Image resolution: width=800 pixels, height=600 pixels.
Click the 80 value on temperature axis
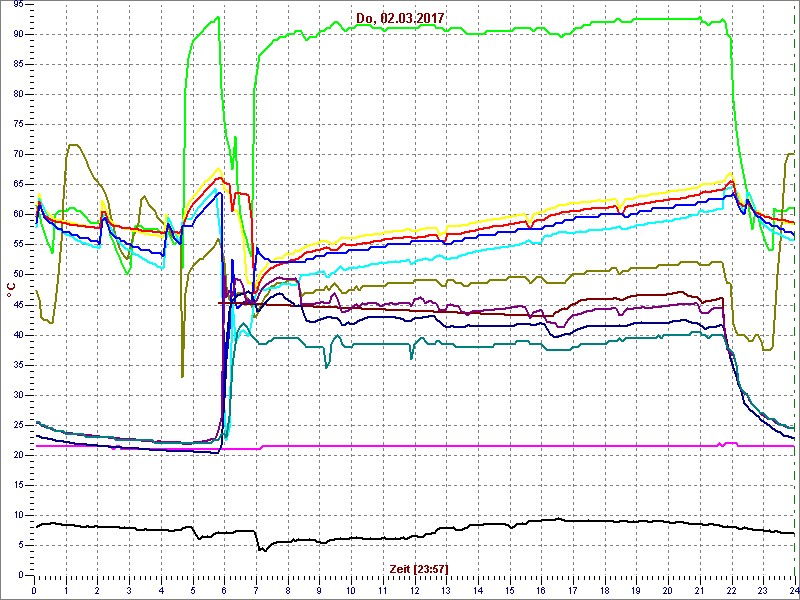pos(17,94)
